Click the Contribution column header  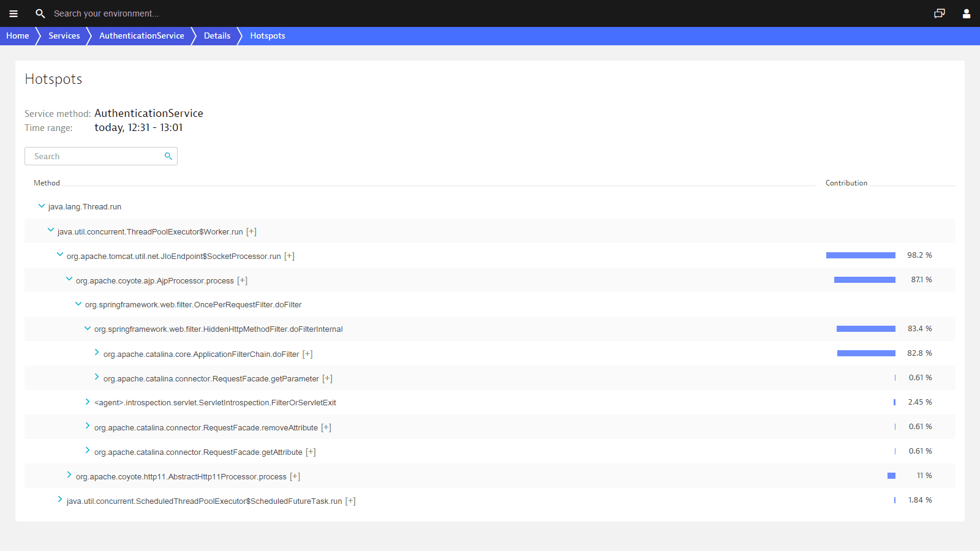click(x=846, y=183)
